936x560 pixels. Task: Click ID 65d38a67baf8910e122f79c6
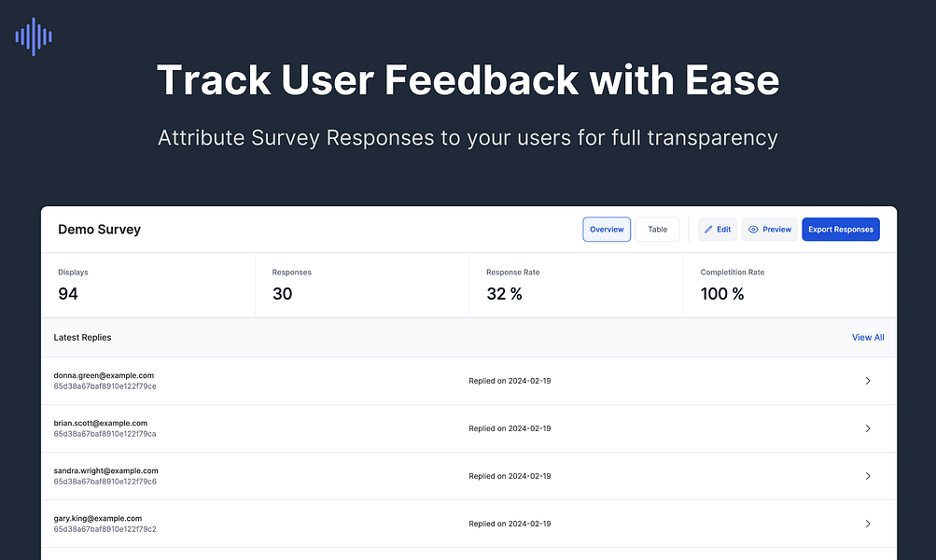pyautogui.click(x=105, y=482)
